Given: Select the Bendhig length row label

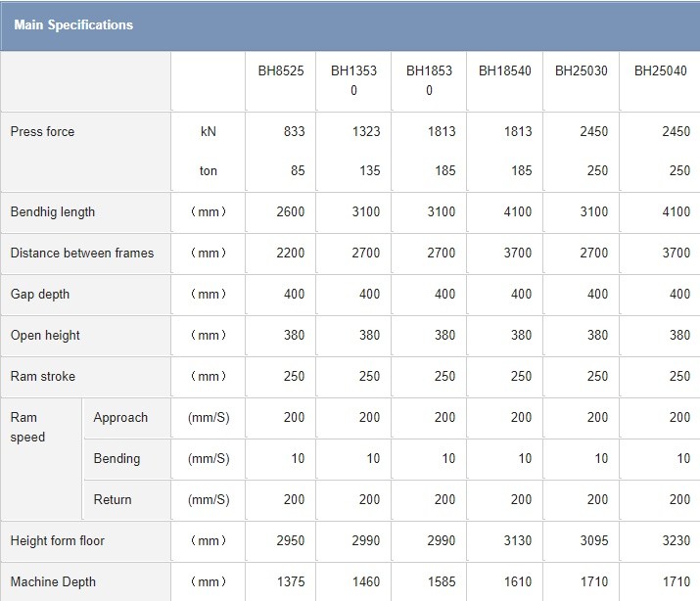Looking at the screenshot, I should [53, 212].
